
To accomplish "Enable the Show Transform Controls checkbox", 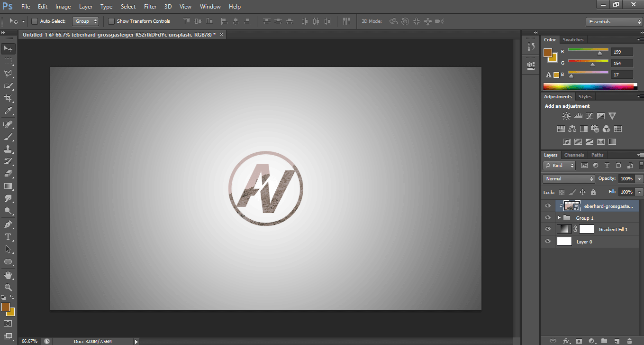I will [111, 21].
